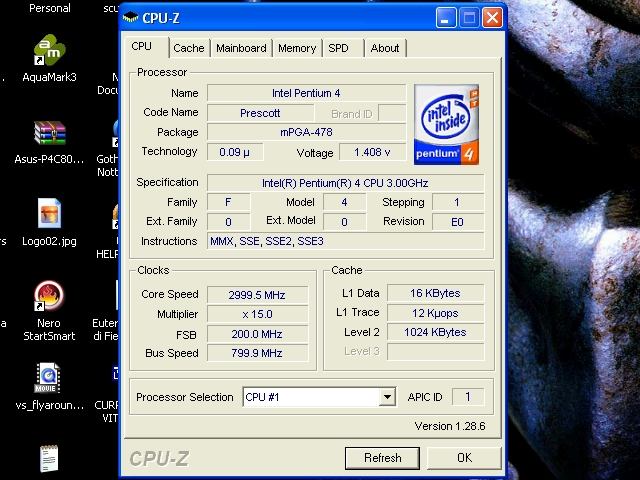Screen dimensions: 640x480
Task: Click the Technology value 0.09 µ
Action: (235, 152)
